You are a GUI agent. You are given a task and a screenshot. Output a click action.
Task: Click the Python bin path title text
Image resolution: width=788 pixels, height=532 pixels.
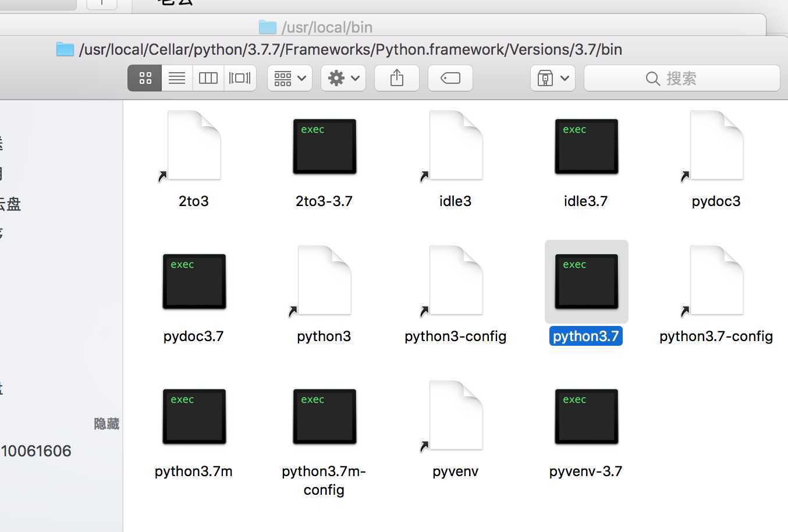[351, 49]
